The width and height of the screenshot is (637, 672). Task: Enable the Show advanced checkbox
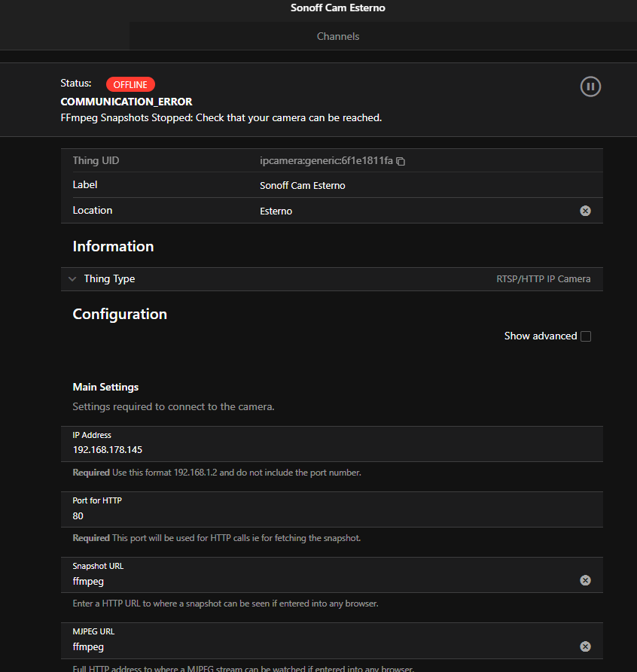coord(586,336)
